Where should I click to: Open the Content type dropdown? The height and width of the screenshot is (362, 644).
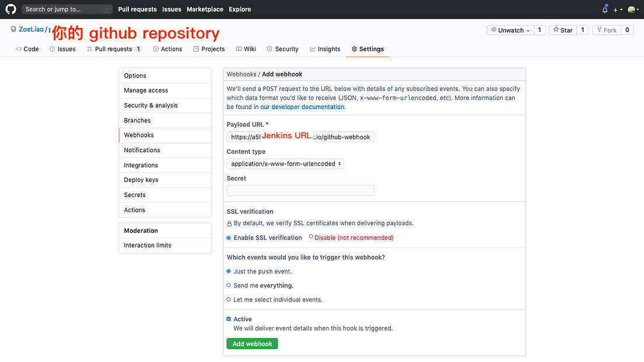[285, 164]
